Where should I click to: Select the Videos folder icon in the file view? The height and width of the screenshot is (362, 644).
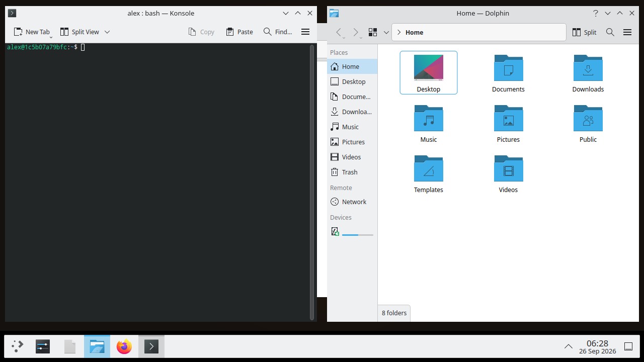click(509, 168)
